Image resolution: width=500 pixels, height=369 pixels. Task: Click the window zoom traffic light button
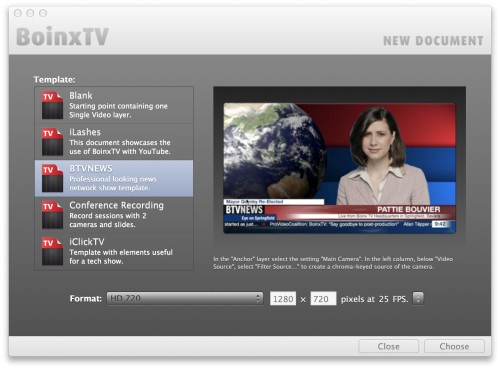pyautogui.click(x=43, y=13)
